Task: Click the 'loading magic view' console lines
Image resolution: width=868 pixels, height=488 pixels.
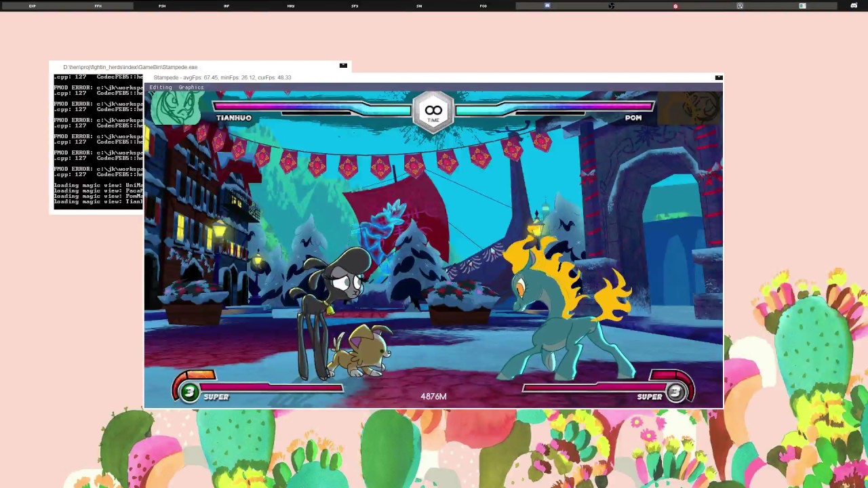Action: (98, 193)
